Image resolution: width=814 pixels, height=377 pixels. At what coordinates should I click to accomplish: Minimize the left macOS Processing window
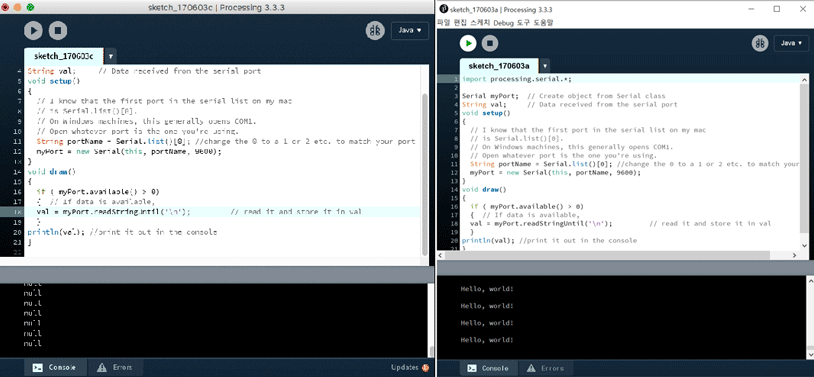click(18, 7)
